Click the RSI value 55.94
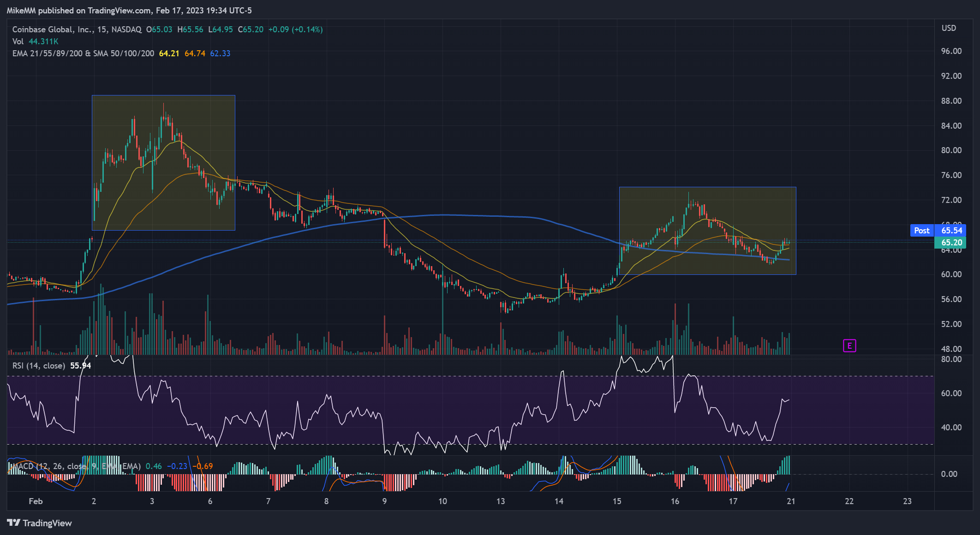Viewport: 980px width, 535px height. pos(81,366)
